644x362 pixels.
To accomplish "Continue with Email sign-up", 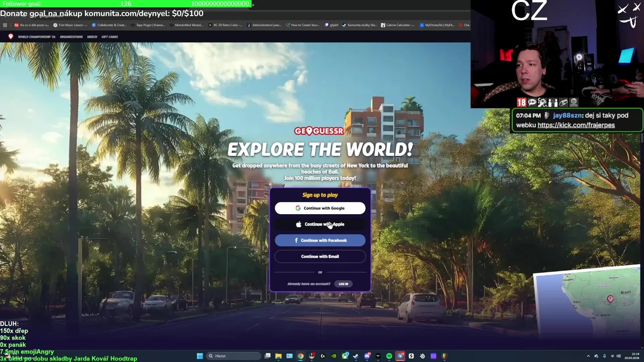I will click(320, 256).
